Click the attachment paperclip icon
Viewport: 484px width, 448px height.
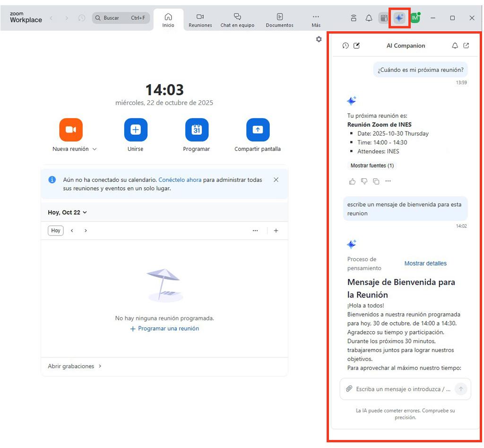(349, 389)
